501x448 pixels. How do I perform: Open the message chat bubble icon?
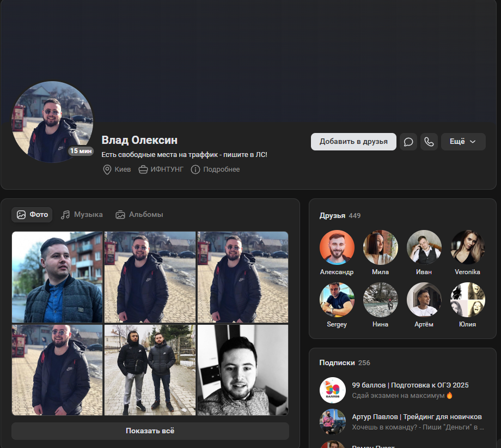click(x=408, y=142)
